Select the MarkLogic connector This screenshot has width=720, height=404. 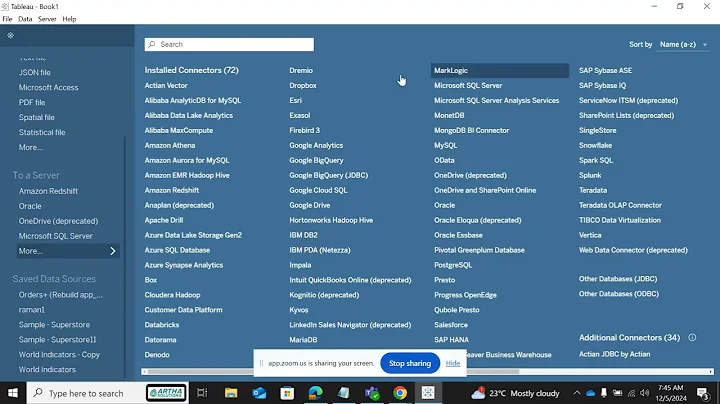point(500,70)
